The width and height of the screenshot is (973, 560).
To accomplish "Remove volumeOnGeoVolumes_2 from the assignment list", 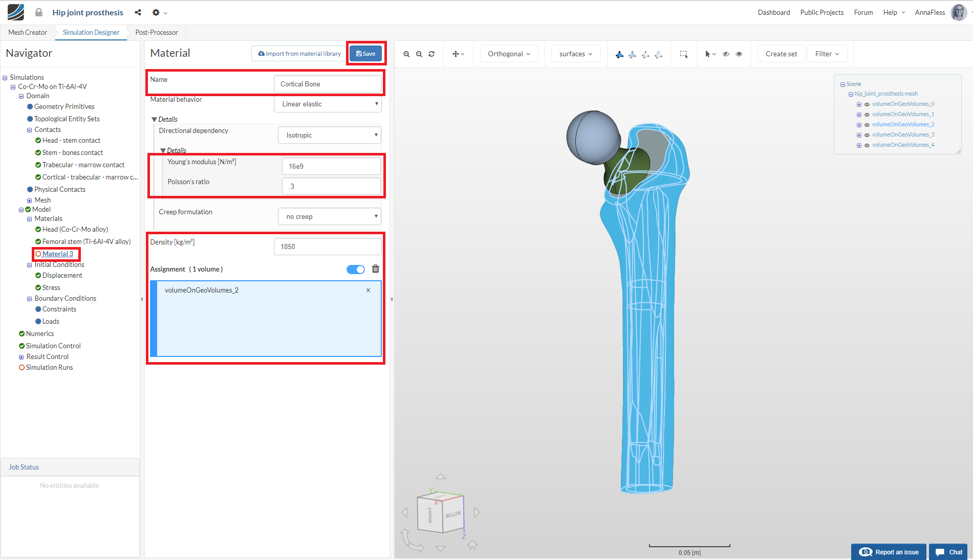I will pyautogui.click(x=368, y=290).
